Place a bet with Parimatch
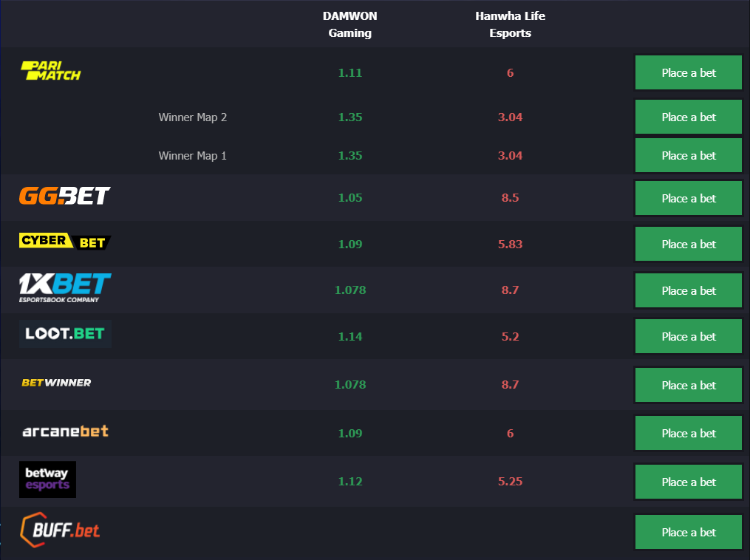The image size is (750, 560). [688, 72]
